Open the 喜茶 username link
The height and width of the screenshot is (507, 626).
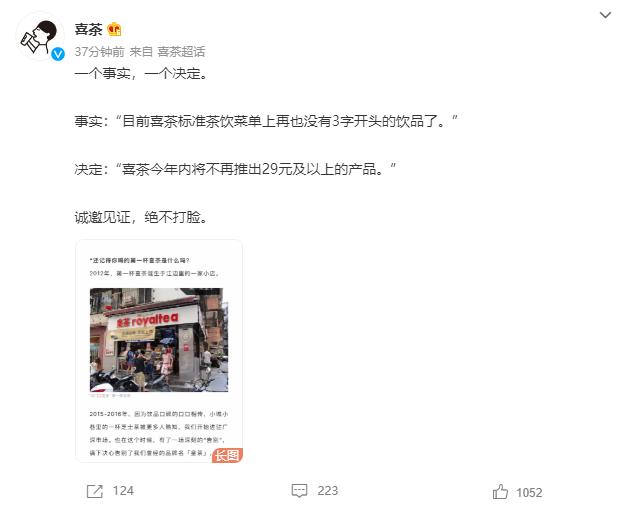(88, 30)
